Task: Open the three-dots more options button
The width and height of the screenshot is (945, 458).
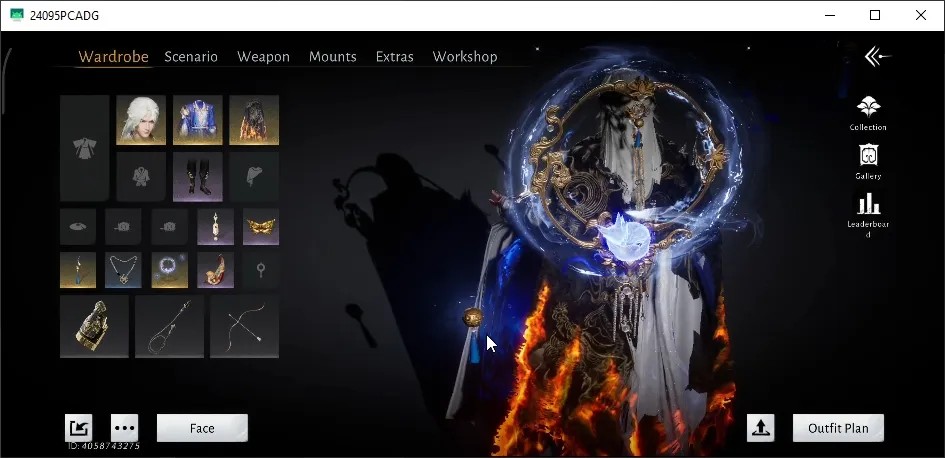Action: pyautogui.click(x=125, y=428)
